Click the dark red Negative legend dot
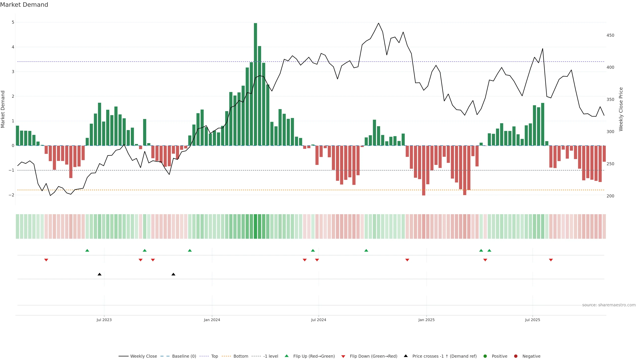 coord(516,356)
